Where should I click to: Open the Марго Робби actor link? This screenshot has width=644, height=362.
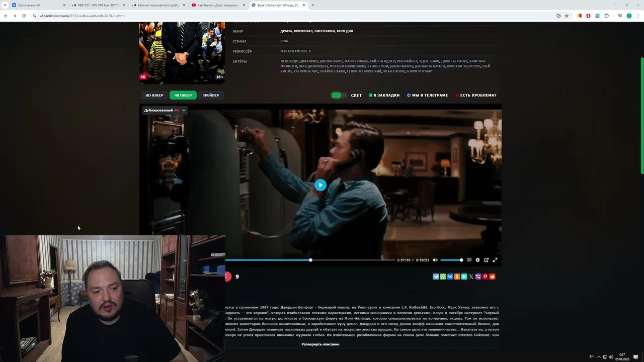[x=356, y=61]
